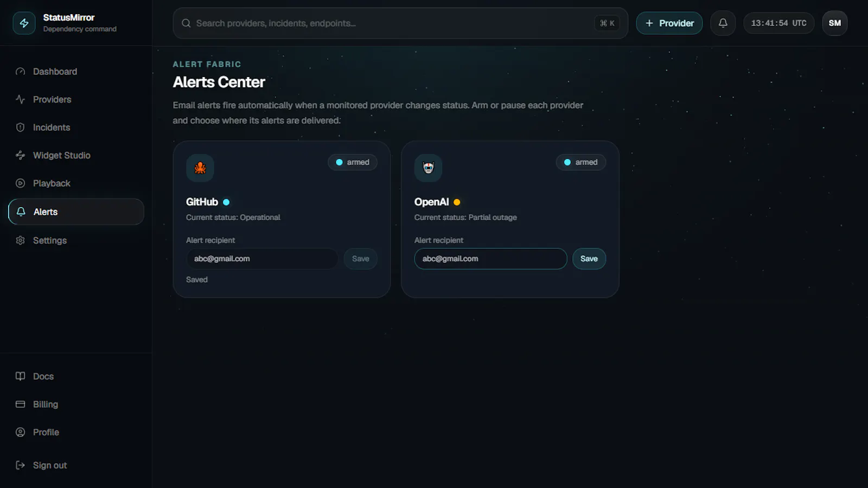This screenshot has width=868, height=488.
Task: Click the Alerts bell icon in sidebar
Action: point(21,212)
